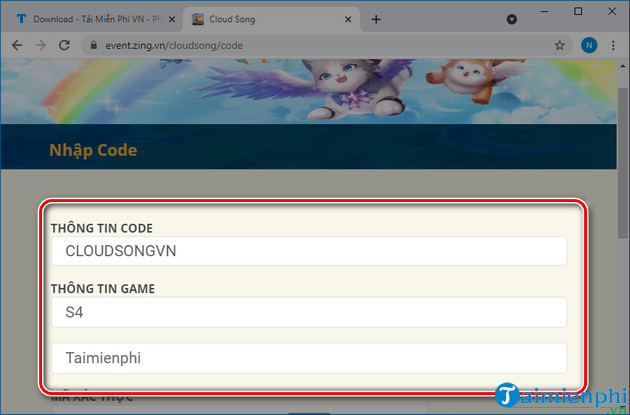The height and width of the screenshot is (415, 630).
Task: Close the Cloud Song tab
Action: [348, 19]
